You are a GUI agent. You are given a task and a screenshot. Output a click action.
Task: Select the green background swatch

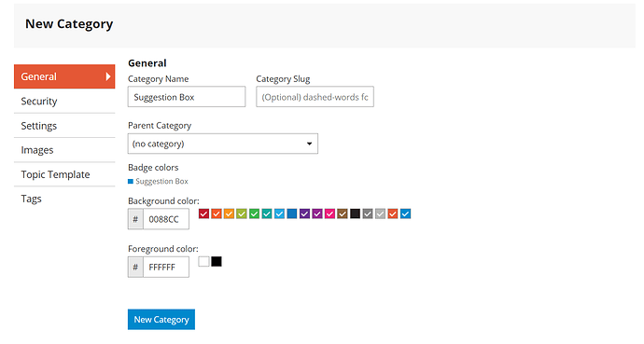click(x=254, y=213)
